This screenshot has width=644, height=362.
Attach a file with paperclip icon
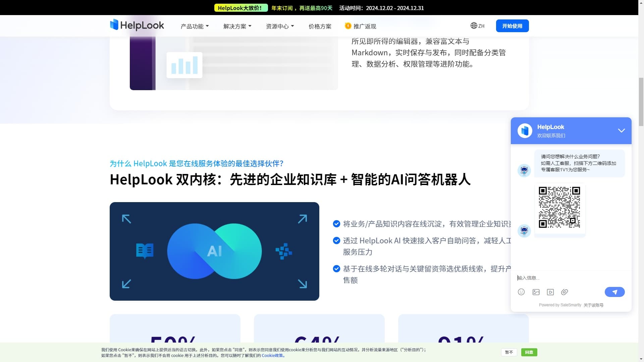(x=565, y=292)
